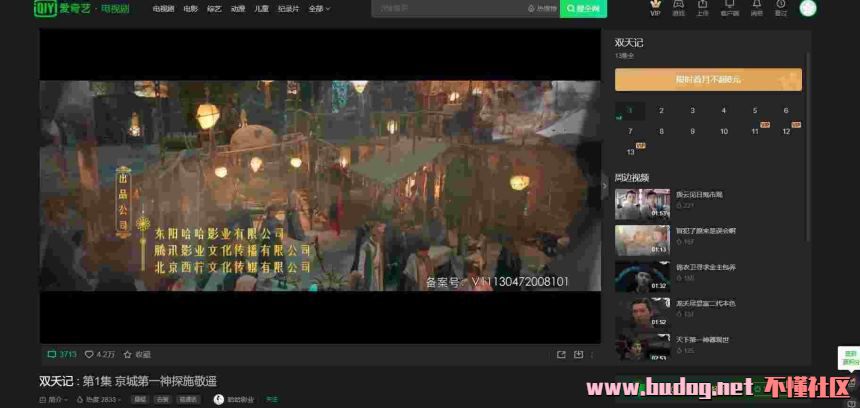Expand the 全部 channels dropdown
The width and height of the screenshot is (860, 408).
pyautogui.click(x=319, y=9)
